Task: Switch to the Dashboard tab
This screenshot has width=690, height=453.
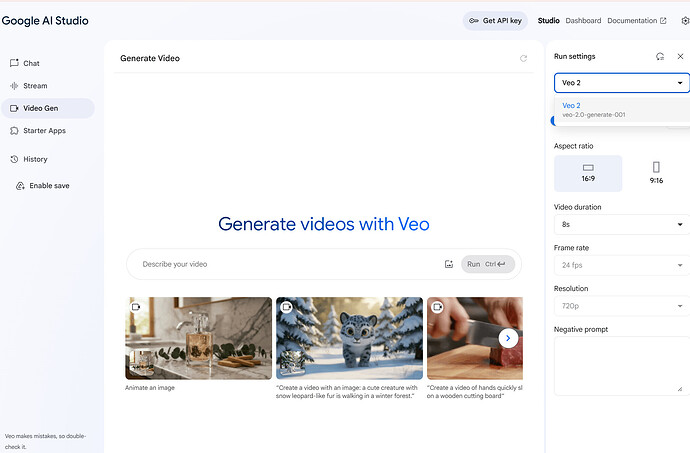Action: 583,21
